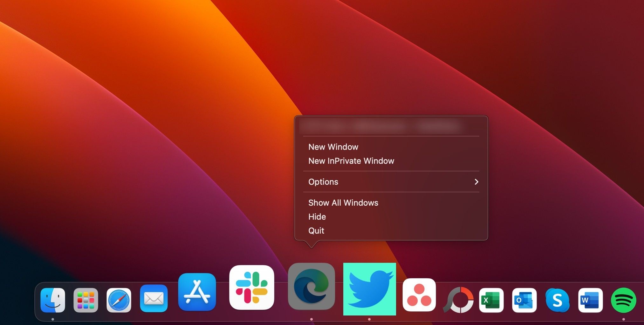644x325 pixels.
Task: Open Finder from the Dock
Action: tap(53, 300)
